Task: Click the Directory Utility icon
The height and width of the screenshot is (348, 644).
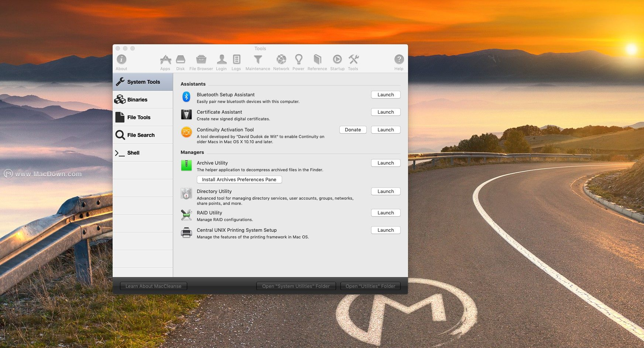Action: click(186, 194)
